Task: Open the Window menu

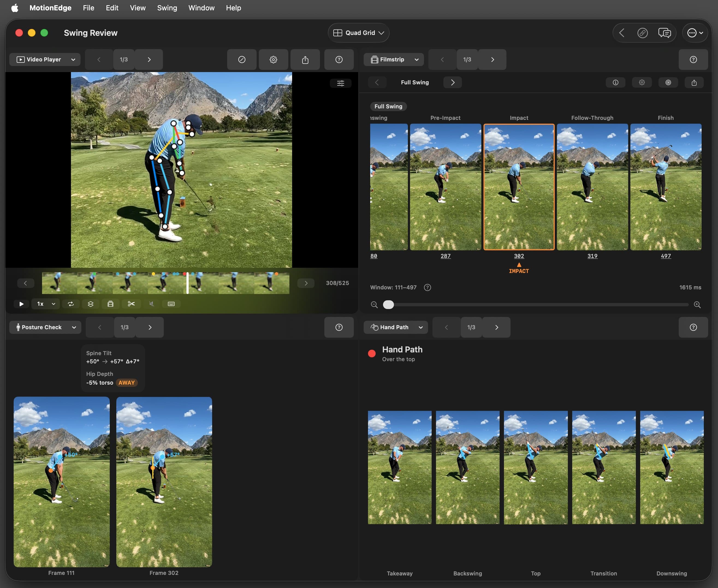Action: point(201,8)
